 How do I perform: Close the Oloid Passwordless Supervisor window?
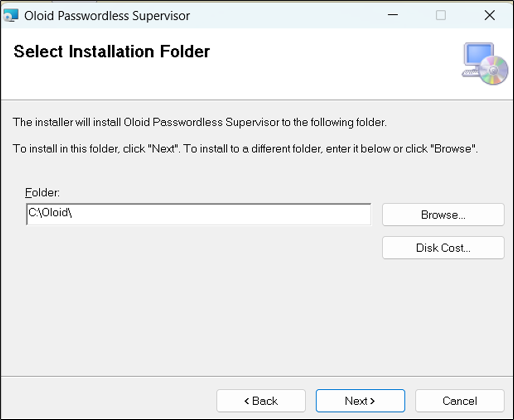(x=490, y=15)
